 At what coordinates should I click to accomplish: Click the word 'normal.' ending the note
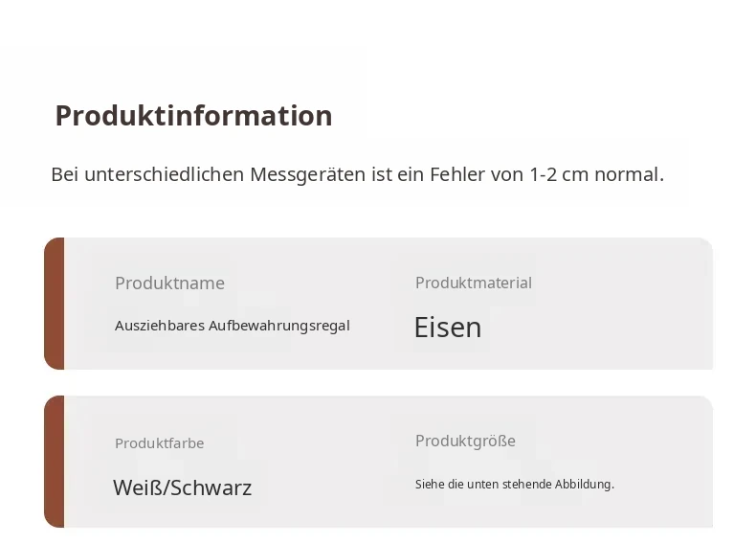(x=629, y=174)
